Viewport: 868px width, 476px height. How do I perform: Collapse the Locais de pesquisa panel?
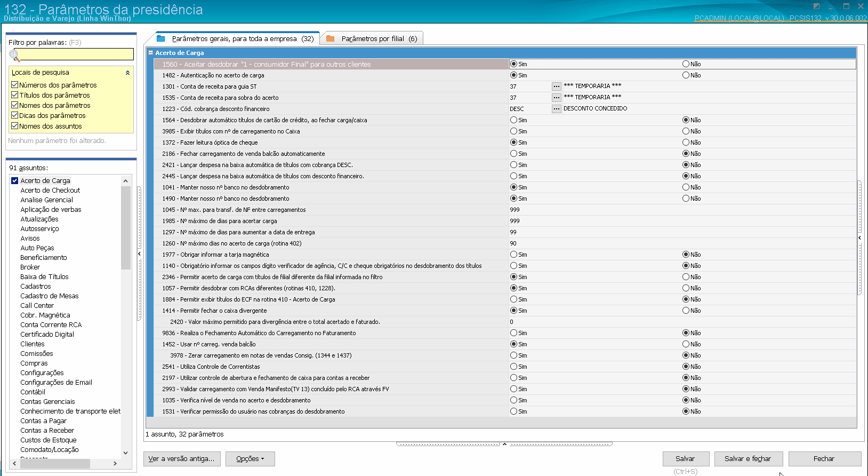click(x=127, y=73)
